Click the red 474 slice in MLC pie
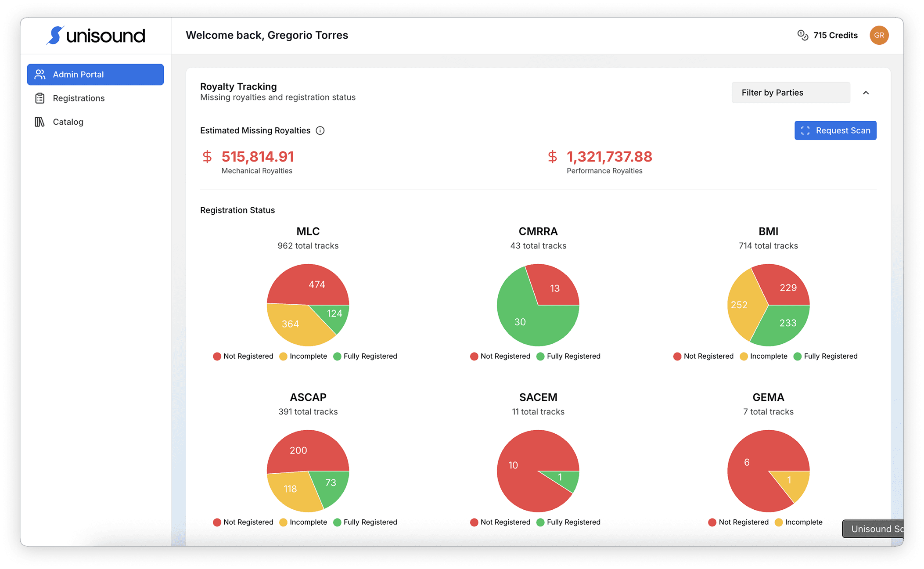The image size is (924, 569). coord(312,283)
